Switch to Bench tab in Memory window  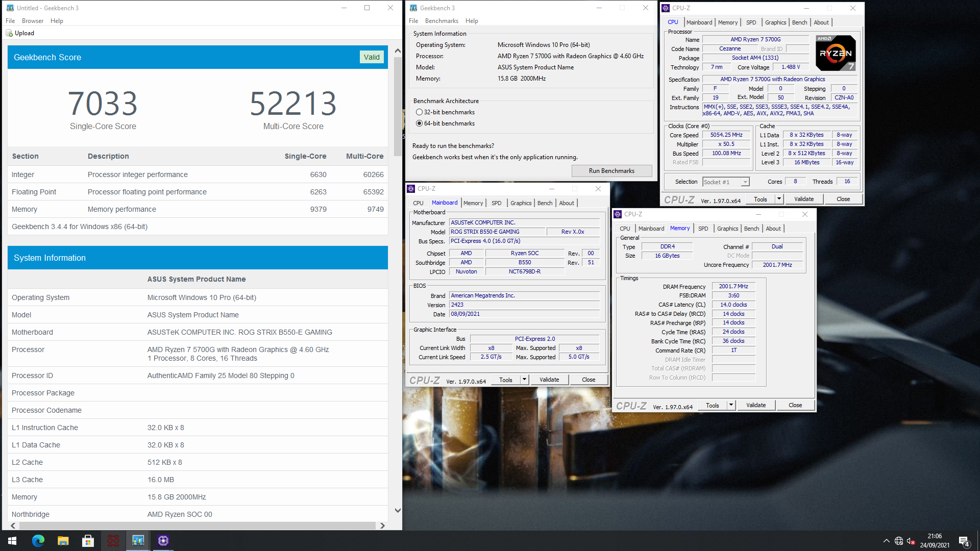[752, 229]
